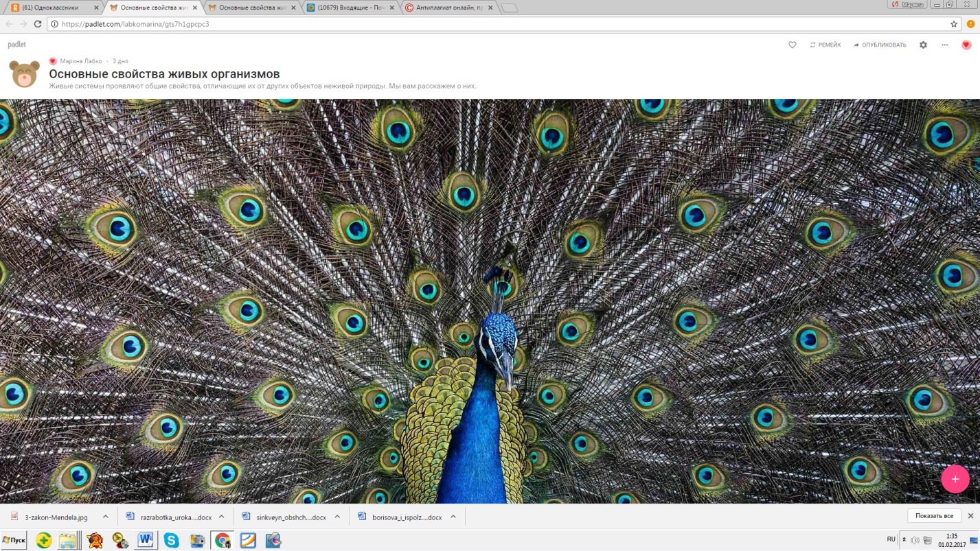The width and height of the screenshot is (980, 551).
Task: Open the blue-orange pen application in taskbar
Action: tap(248, 541)
